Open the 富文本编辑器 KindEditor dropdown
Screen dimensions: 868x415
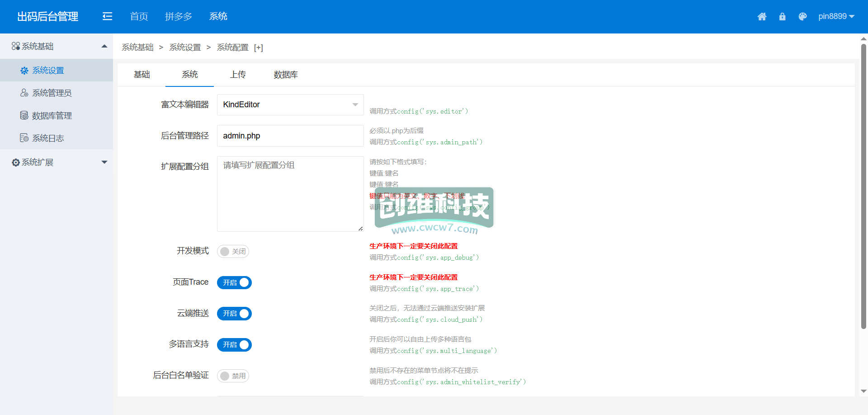(290, 105)
